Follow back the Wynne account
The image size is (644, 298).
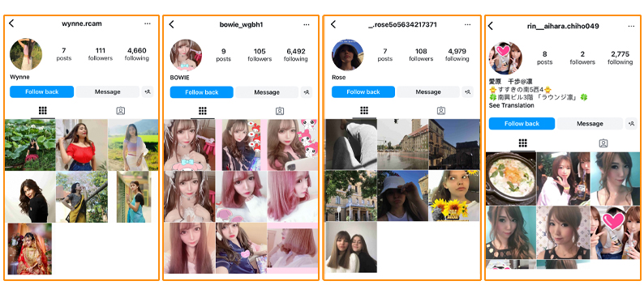(x=42, y=92)
